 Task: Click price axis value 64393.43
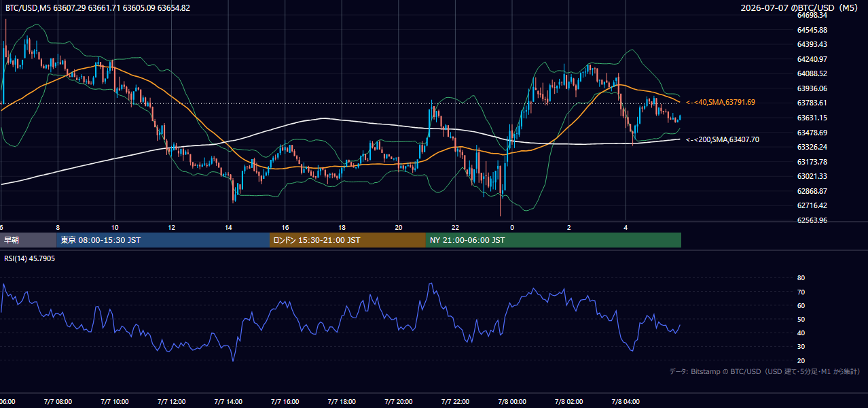812,44
